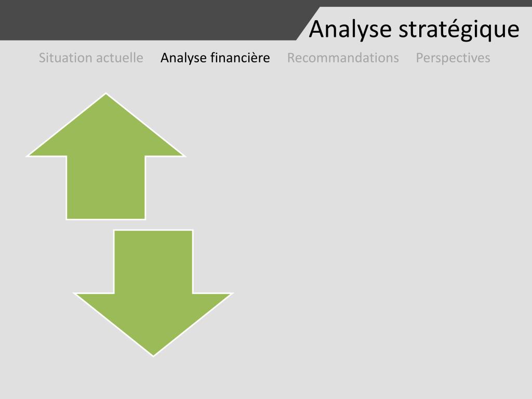Screen dimensions: 532x399
Task: Select the active Analyse financière section
Action: pyautogui.click(x=215, y=58)
